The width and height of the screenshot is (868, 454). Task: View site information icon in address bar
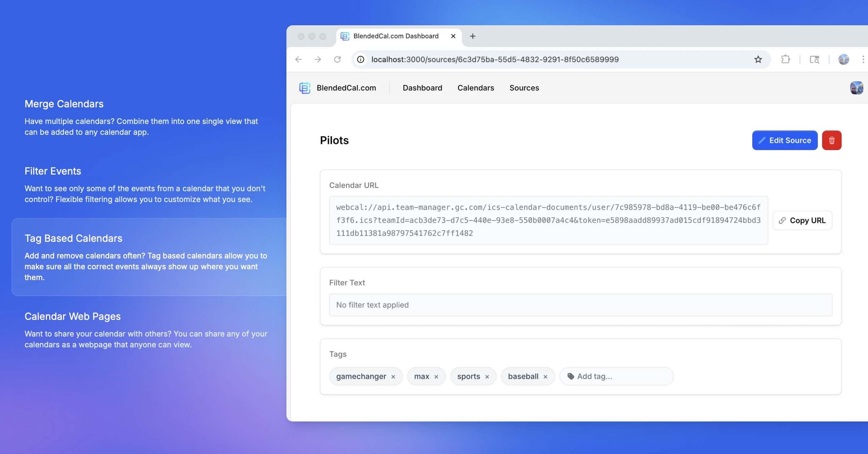[361, 59]
